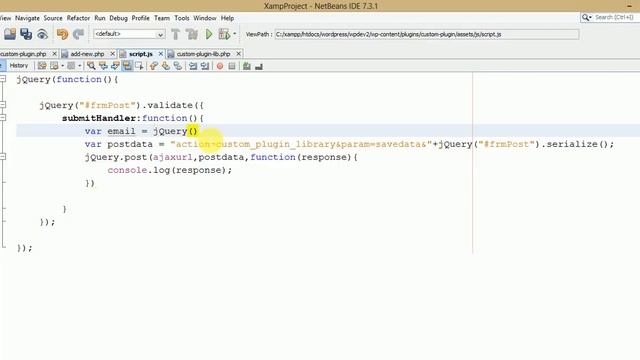Open the Source menu

(53, 18)
